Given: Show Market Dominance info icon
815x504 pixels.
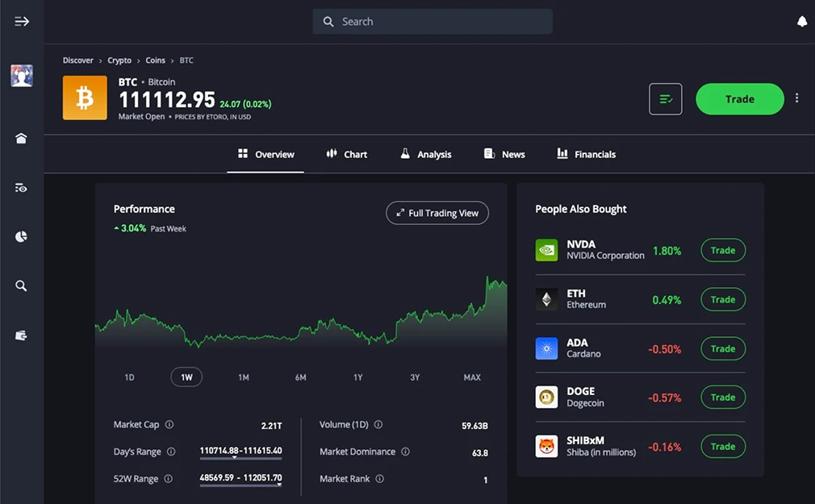Looking at the screenshot, I should [405, 452].
